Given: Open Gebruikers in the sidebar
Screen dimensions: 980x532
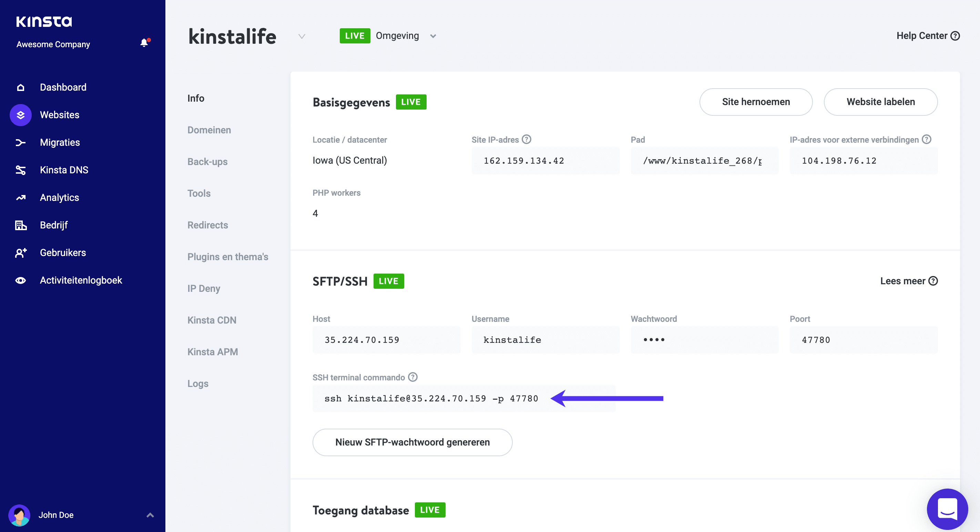Looking at the screenshot, I should [63, 253].
